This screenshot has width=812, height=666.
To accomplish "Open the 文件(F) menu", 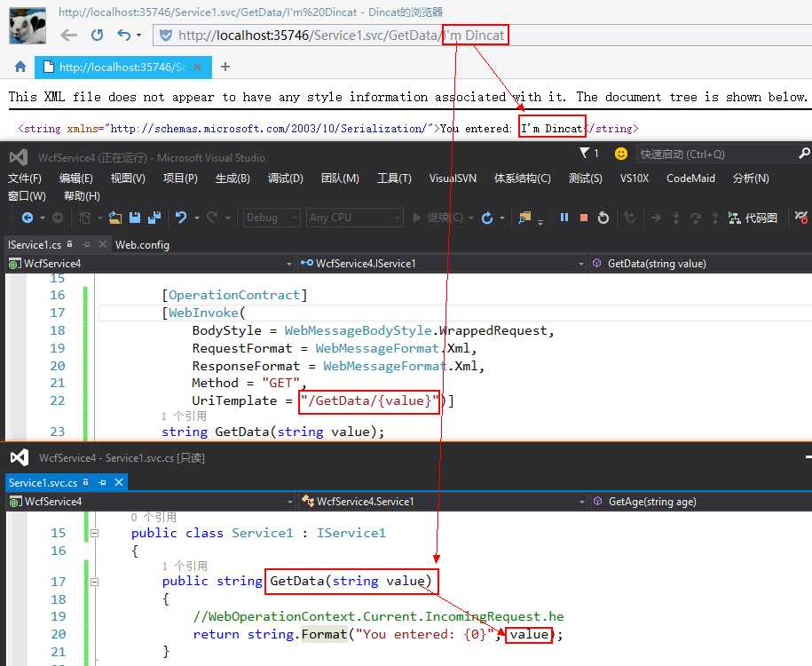I will (x=24, y=178).
